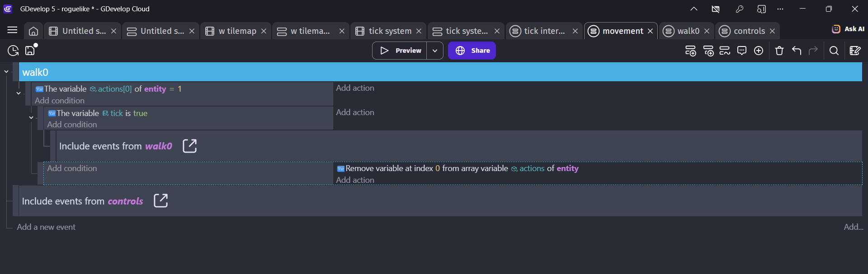868x274 pixels.
Task: Click the Share button
Action: point(472,51)
